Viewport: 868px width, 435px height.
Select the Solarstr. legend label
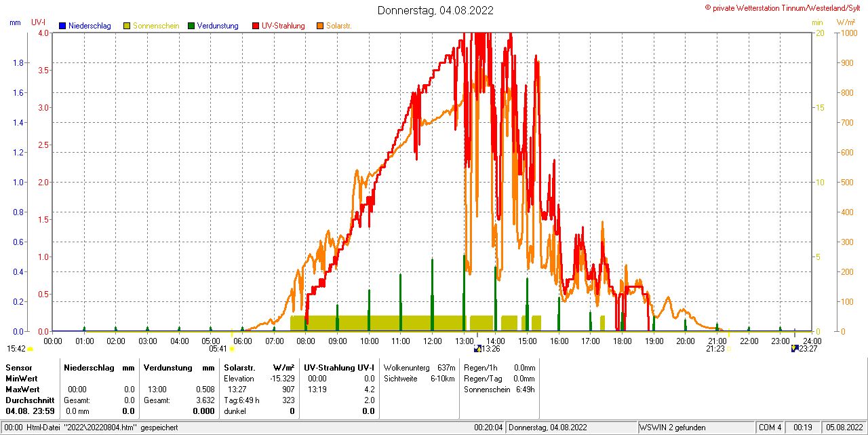(x=339, y=26)
